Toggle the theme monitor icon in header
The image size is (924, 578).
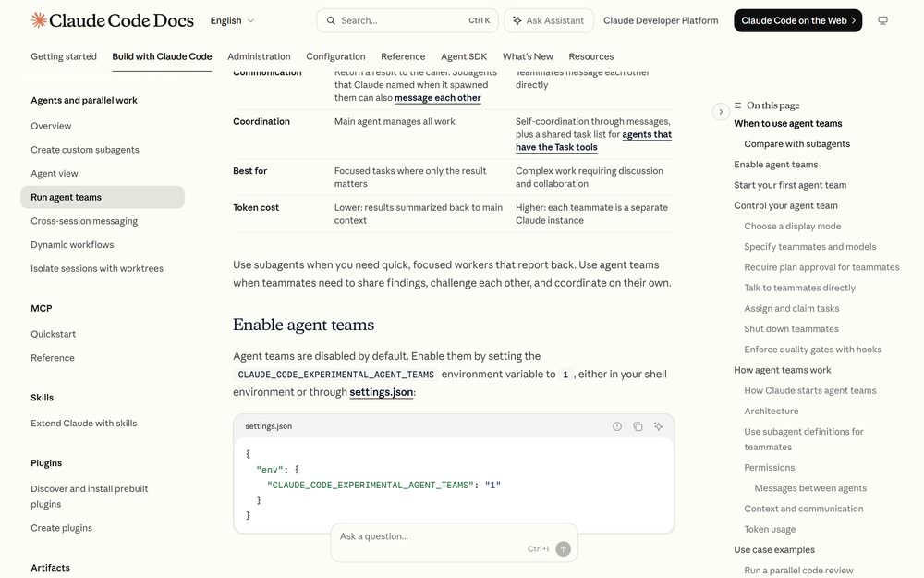tap(882, 20)
